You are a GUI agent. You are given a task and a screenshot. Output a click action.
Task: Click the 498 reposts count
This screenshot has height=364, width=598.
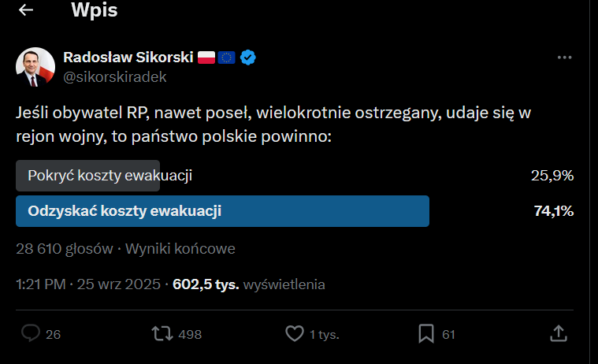(x=190, y=334)
